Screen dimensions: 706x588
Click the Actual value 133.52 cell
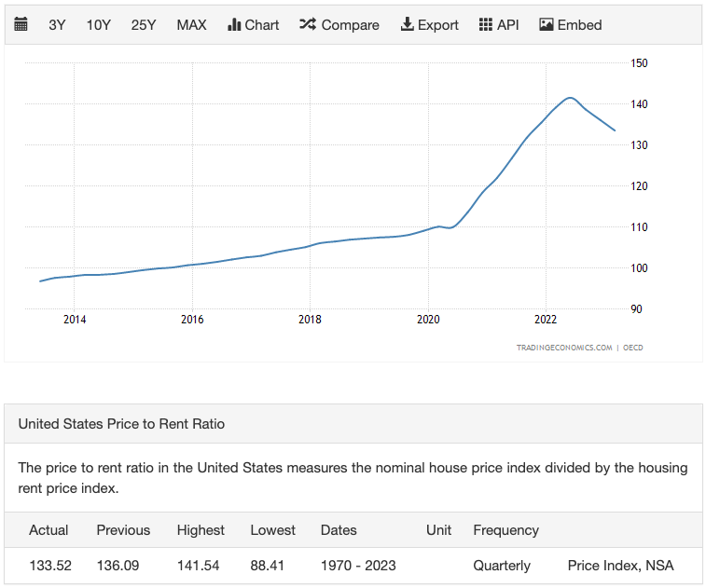(x=50, y=565)
